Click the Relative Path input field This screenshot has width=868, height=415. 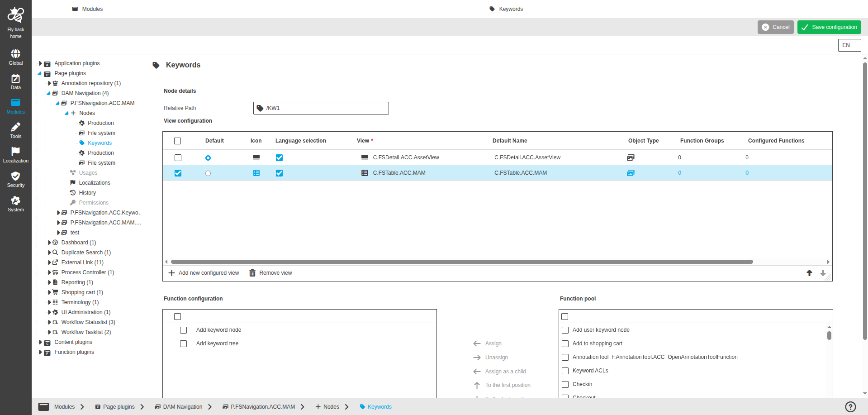321,108
